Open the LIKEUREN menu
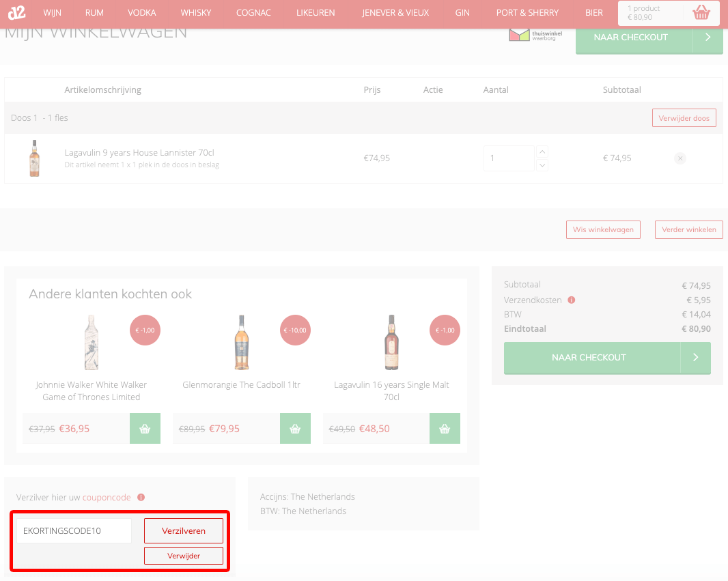728x581 pixels. [316, 12]
